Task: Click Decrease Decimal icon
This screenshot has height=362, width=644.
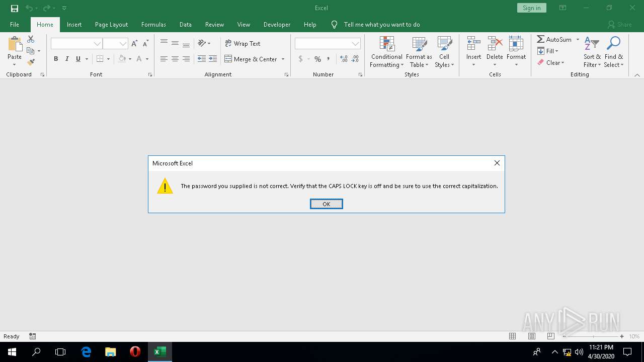Action: point(355,59)
